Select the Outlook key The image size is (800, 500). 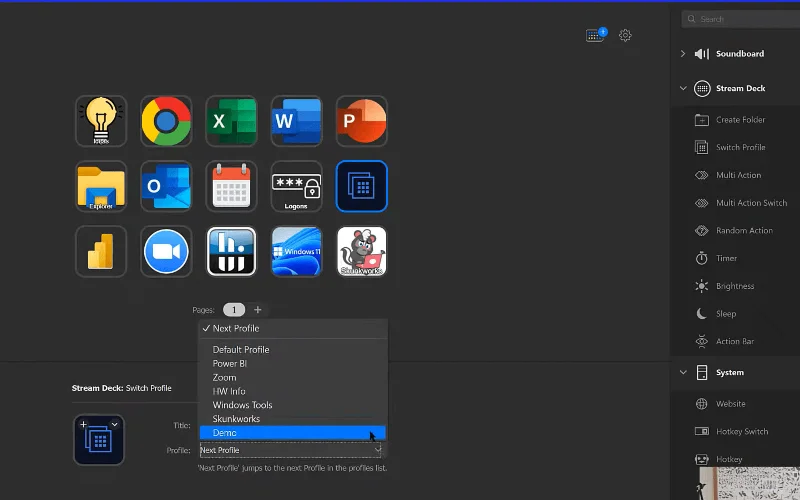click(x=166, y=186)
